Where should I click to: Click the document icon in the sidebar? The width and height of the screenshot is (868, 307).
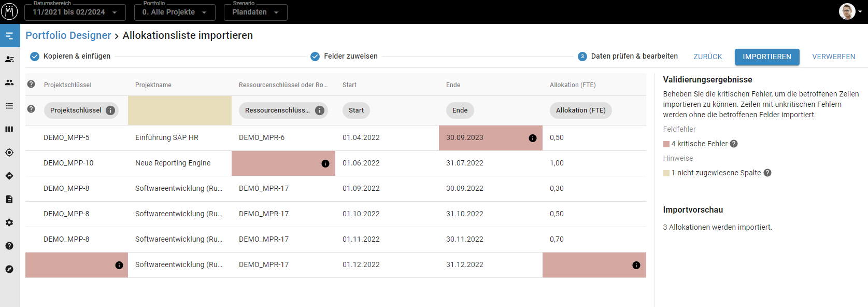[9, 199]
